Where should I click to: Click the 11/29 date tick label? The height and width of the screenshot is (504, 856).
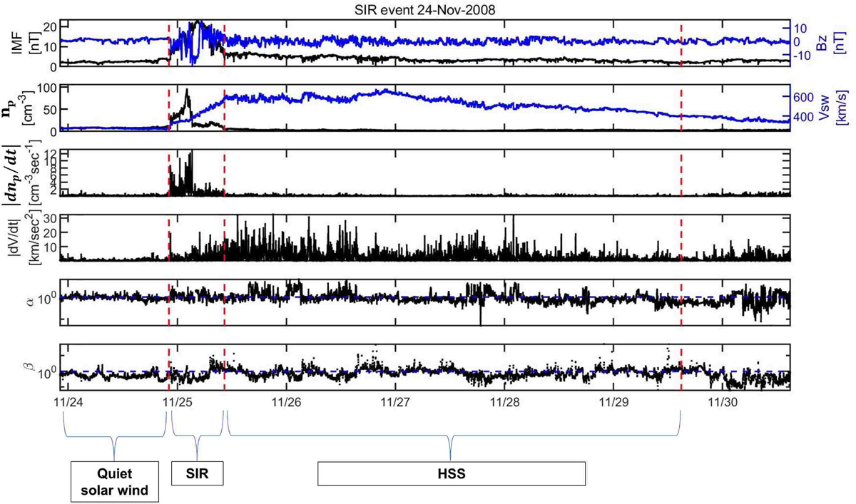[x=614, y=402]
